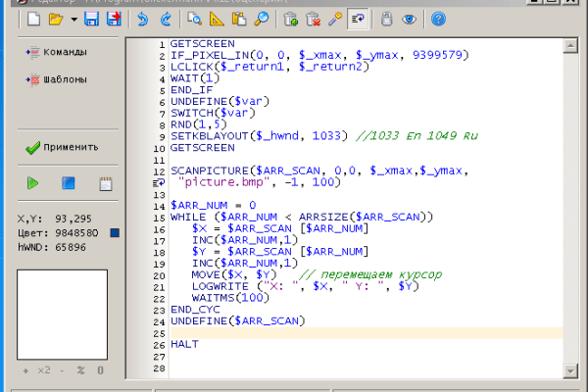Image resolution: width=588 pixels, height=392 pixels.
Task: Click the Применить button
Action: 62,147
